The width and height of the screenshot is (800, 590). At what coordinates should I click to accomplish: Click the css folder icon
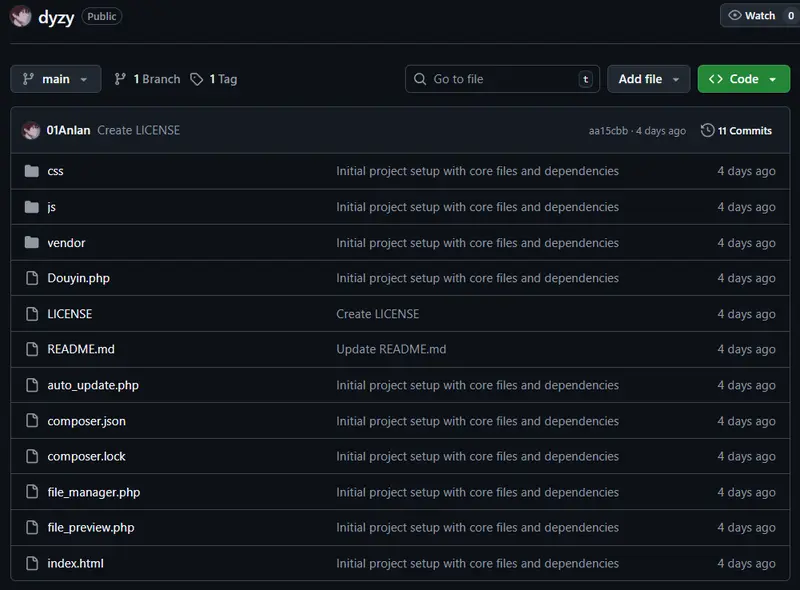point(31,171)
